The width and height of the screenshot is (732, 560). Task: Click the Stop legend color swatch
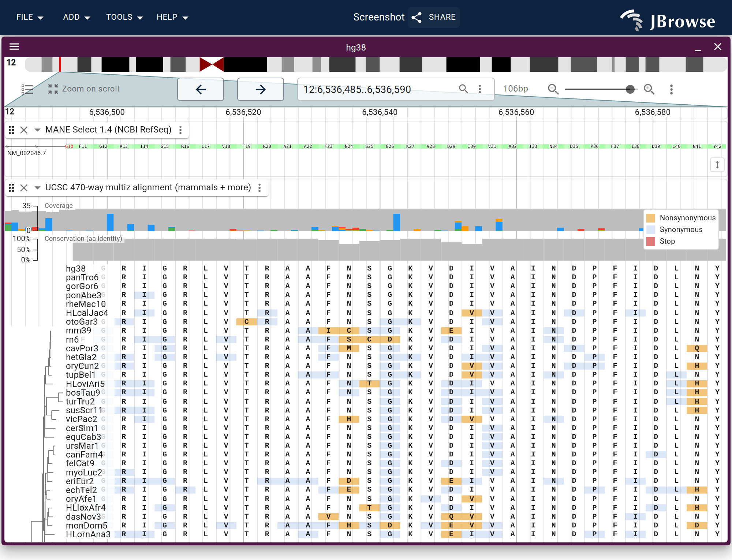click(651, 242)
